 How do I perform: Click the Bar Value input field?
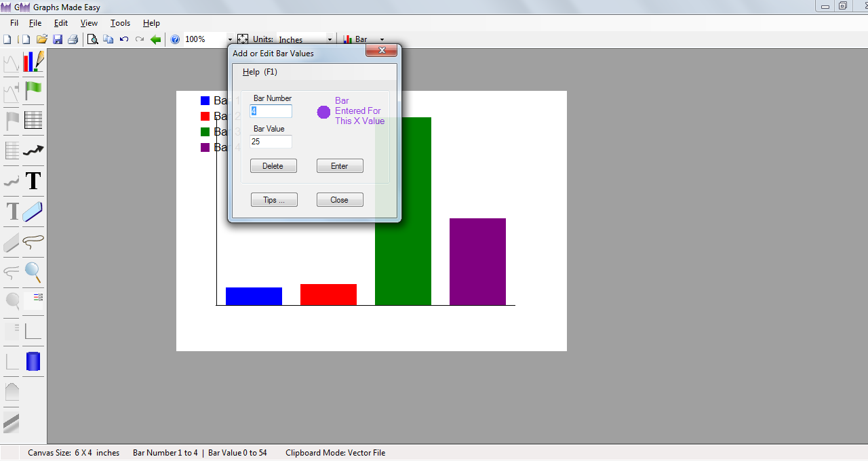(271, 142)
